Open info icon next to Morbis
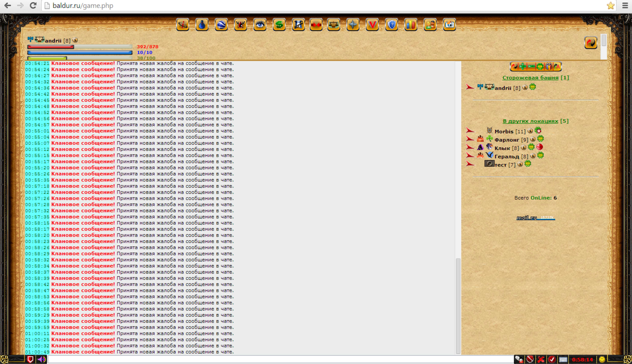Viewport: 632px width, 364px height. 530,131
